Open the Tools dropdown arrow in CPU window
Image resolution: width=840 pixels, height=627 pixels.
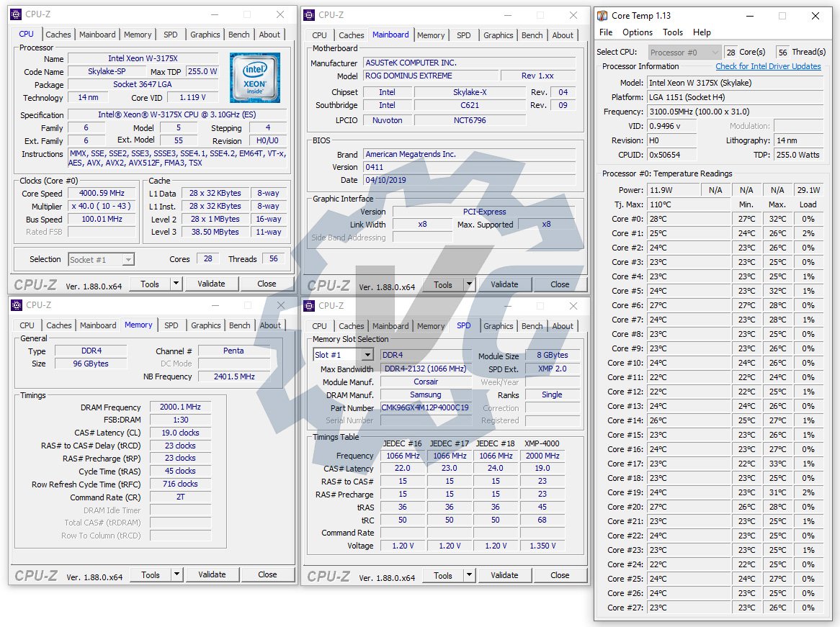(x=176, y=283)
